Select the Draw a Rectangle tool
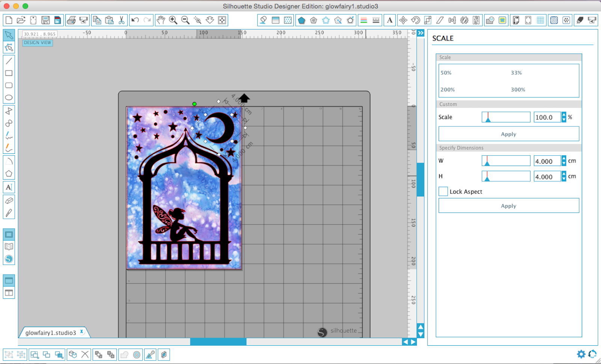 pyautogui.click(x=9, y=73)
